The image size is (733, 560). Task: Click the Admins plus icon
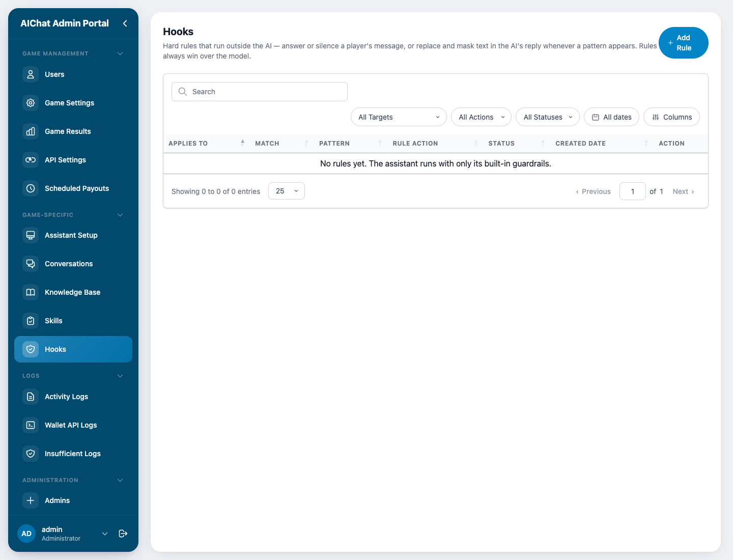click(31, 500)
